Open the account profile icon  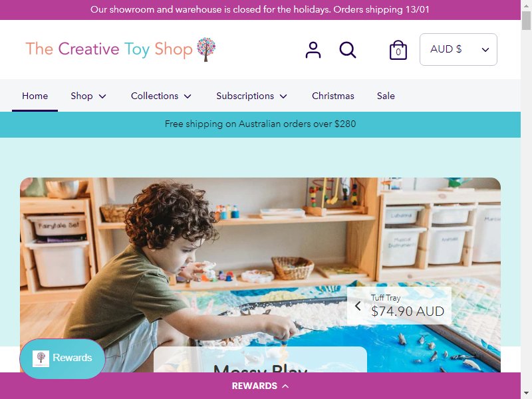pos(313,50)
